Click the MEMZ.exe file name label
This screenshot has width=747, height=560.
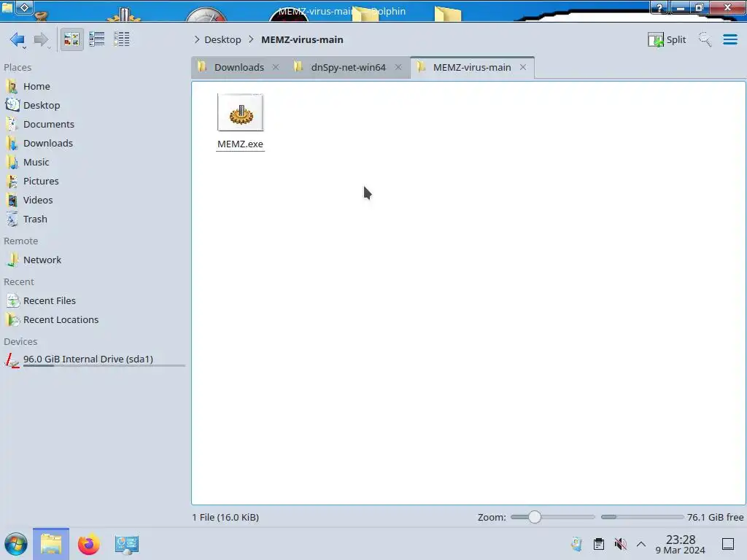coord(240,144)
